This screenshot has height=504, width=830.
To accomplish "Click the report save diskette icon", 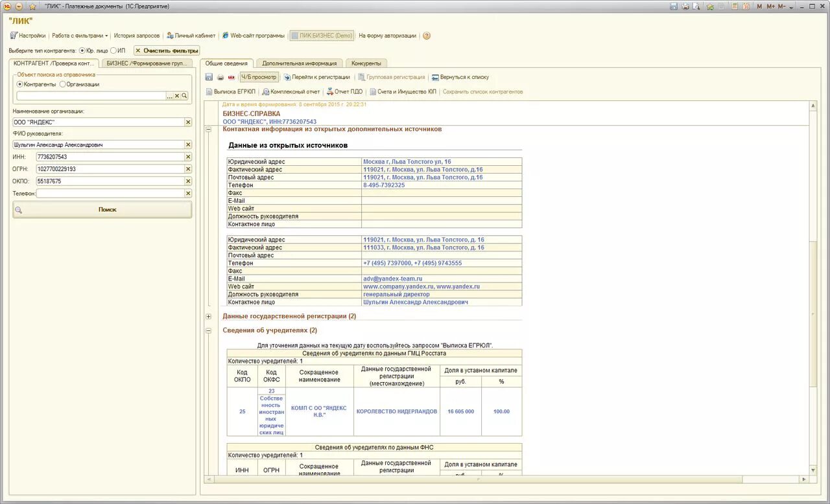I will pos(209,77).
